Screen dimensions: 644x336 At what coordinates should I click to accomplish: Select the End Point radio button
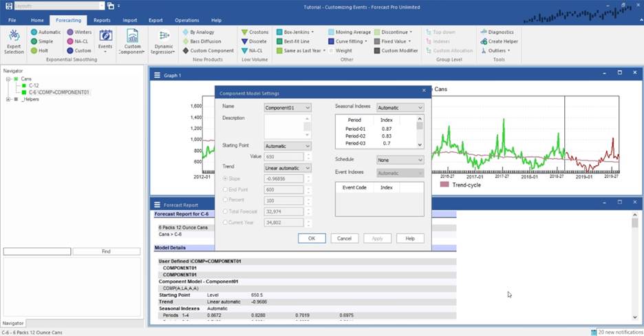pyautogui.click(x=225, y=190)
